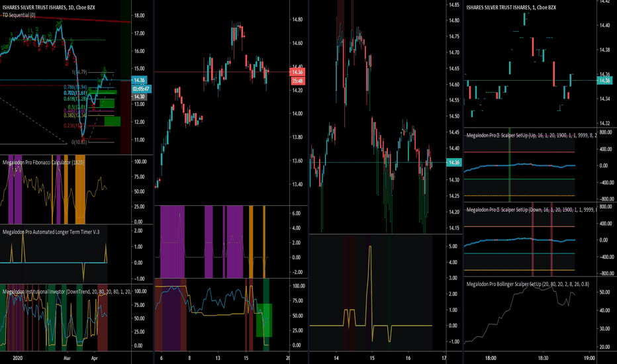
Task: Click the Mar label on the time axis
Action: pyautogui.click(x=67, y=358)
